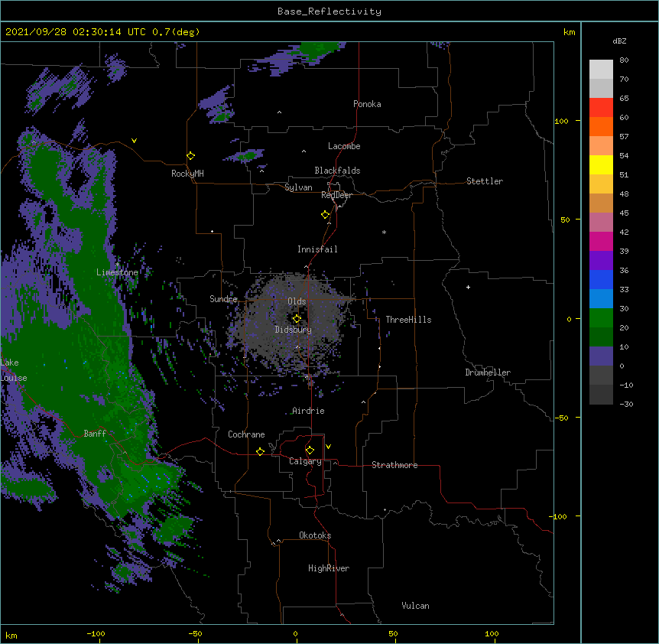Click the Sylvan label
The width and height of the screenshot is (659, 644).
click(x=298, y=187)
